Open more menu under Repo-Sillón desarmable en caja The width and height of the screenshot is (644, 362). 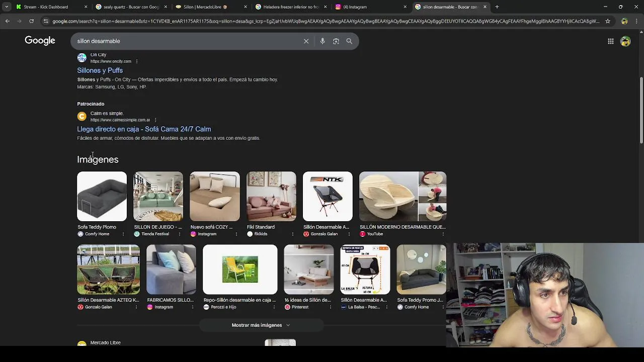click(x=274, y=307)
